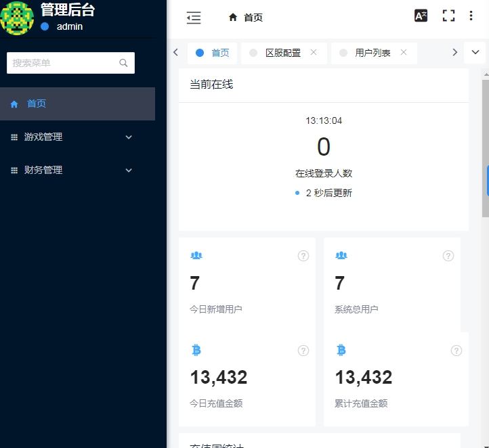Click help icon on 累计充值金额 card
Image resolution: width=489 pixels, height=448 pixels.
pyautogui.click(x=456, y=351)
